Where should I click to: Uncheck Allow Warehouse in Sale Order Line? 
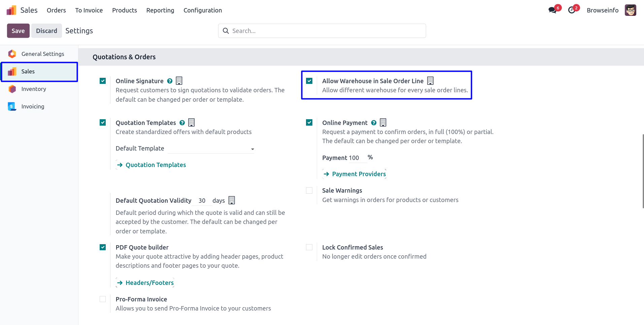point(309,81)
